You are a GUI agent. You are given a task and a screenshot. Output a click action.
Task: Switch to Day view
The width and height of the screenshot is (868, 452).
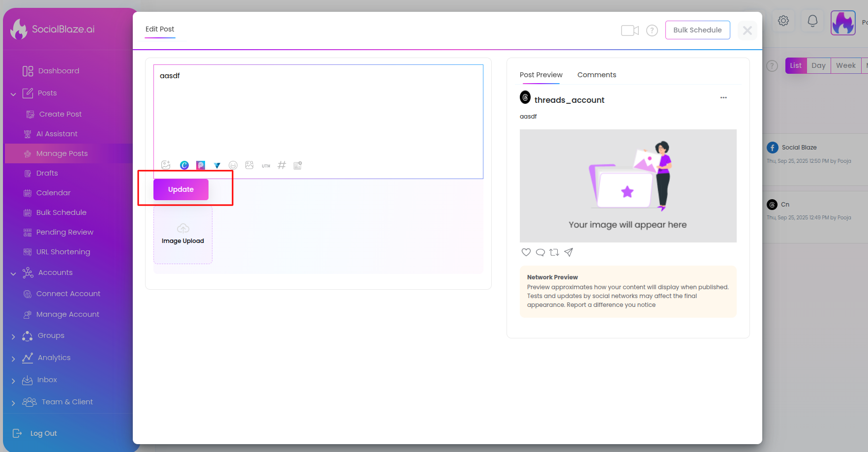818,65
